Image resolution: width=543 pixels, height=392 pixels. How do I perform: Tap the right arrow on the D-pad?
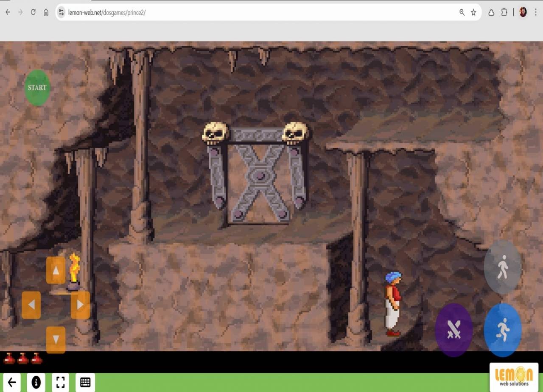pyautogui.click(x=80, y=305)
